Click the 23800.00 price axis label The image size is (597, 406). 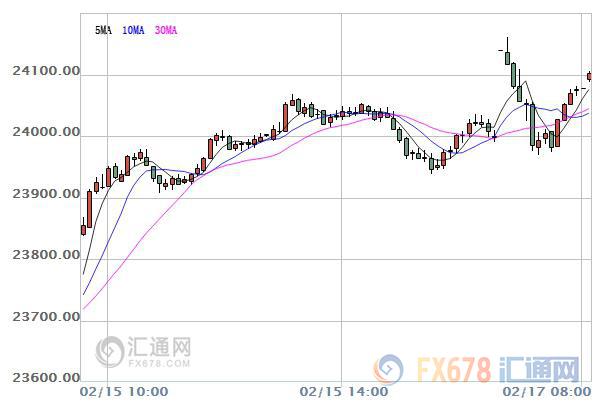point(46,254)
